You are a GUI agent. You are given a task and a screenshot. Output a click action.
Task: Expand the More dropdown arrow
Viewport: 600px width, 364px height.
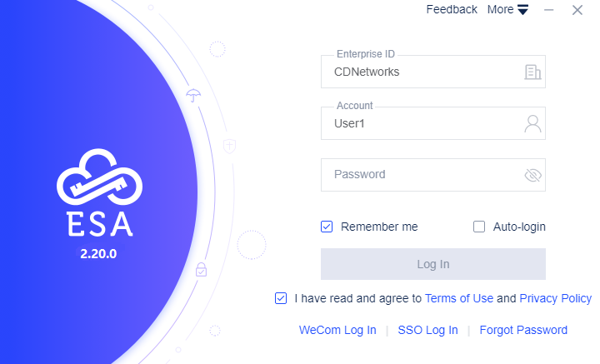point(523,9)
